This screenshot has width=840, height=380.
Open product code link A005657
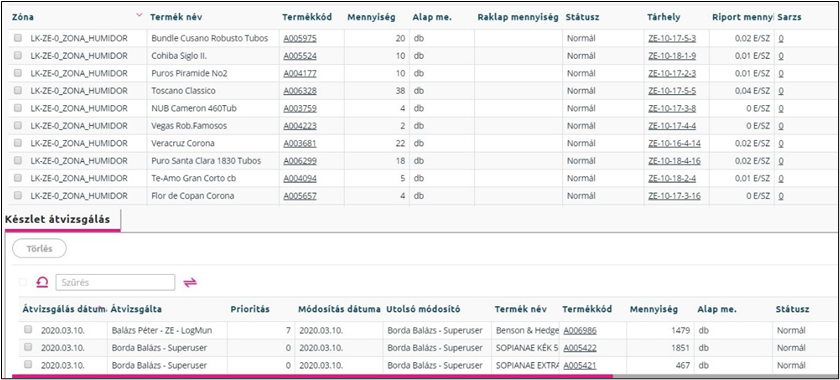point(300,196)
